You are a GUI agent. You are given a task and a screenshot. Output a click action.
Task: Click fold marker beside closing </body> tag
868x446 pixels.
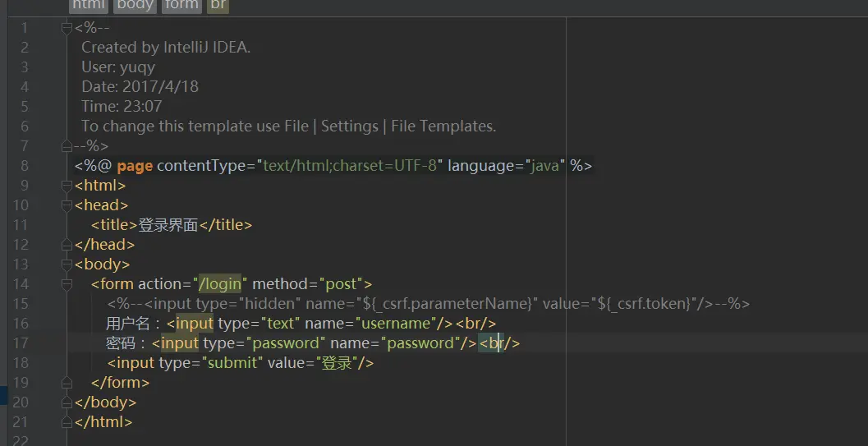(x=67, y=402)
